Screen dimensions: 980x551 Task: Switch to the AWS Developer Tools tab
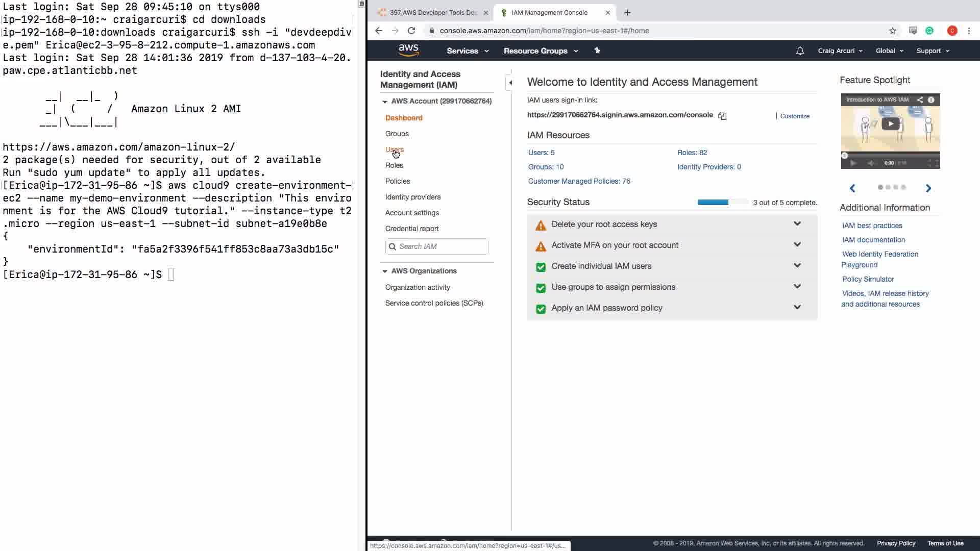[x=433, y=13]
